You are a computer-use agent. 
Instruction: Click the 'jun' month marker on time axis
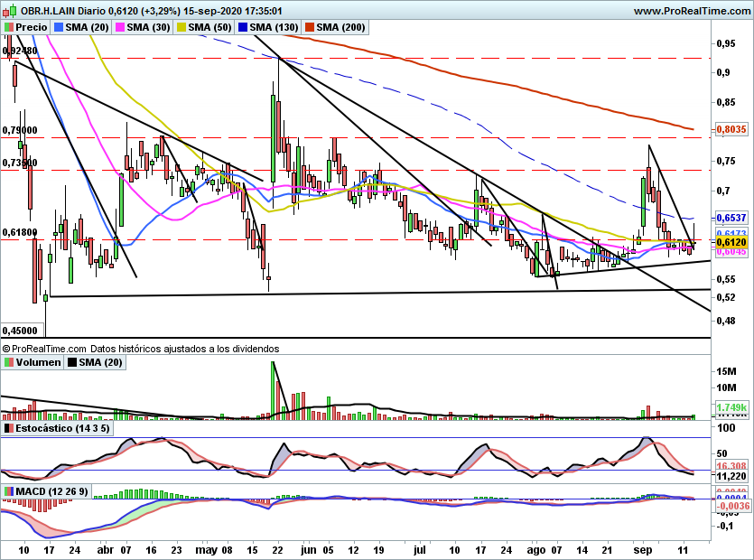[x=310, y=549]
